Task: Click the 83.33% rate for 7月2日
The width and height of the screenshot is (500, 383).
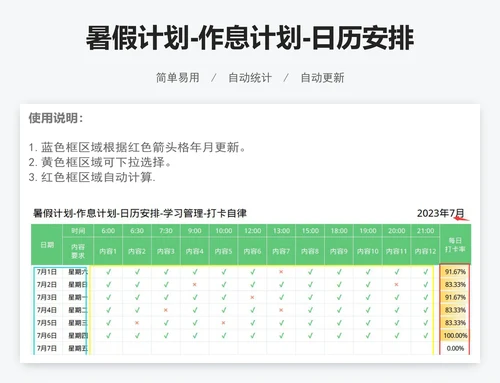Action: (x=455, y=285)
